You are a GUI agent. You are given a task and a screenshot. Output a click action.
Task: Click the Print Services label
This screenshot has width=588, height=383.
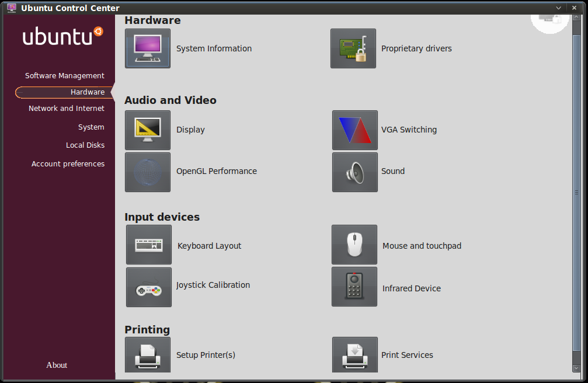click(407, 355)
